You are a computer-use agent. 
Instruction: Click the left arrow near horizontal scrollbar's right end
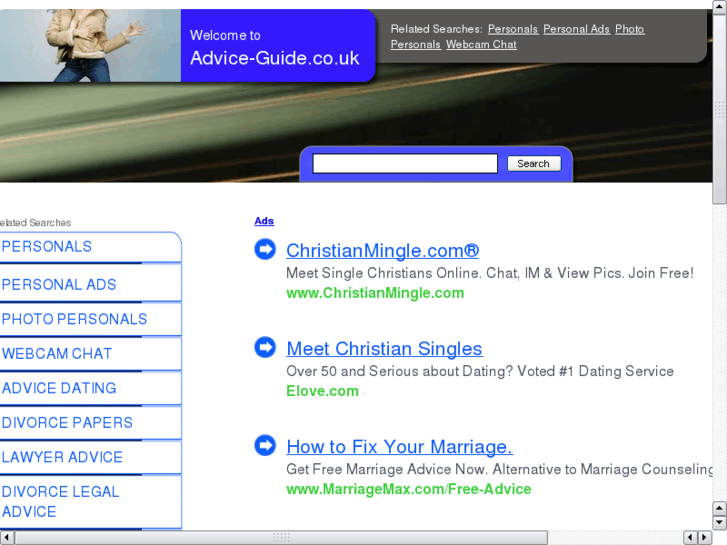click(x=690, y=538)
